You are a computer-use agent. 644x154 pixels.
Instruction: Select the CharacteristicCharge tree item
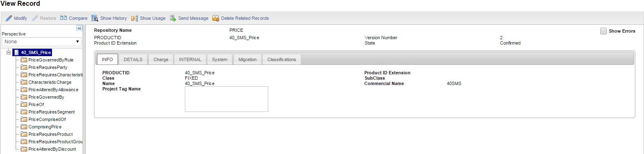[50, 82]
